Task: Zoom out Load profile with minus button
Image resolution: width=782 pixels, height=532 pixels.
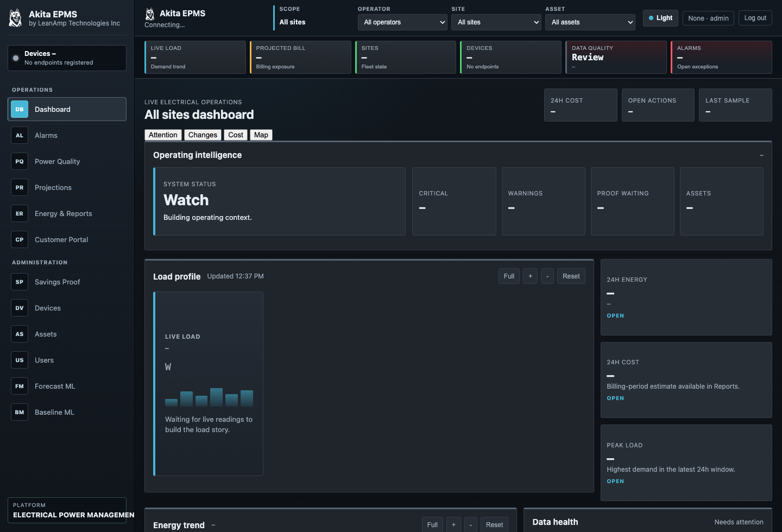Action: coord(547,276)
